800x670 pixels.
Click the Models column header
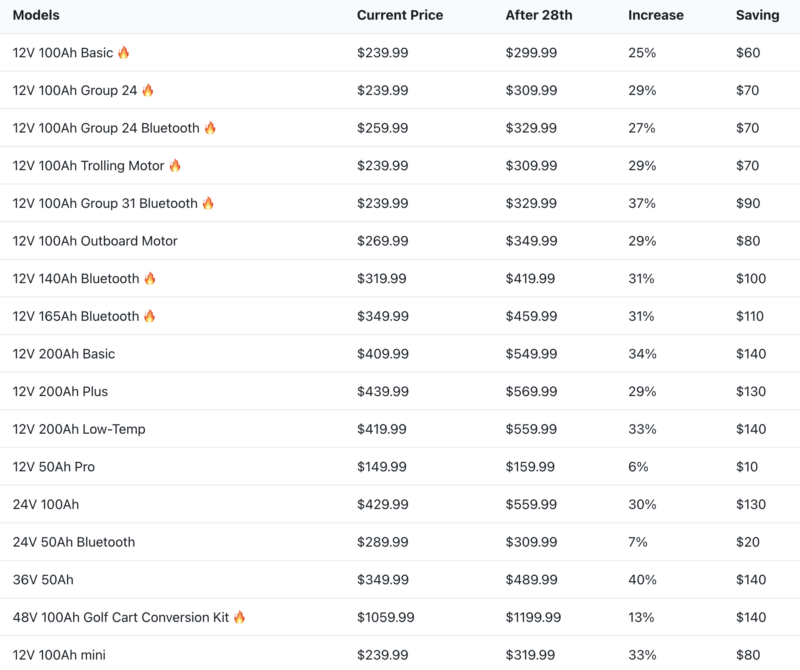(x=36, y=15)
